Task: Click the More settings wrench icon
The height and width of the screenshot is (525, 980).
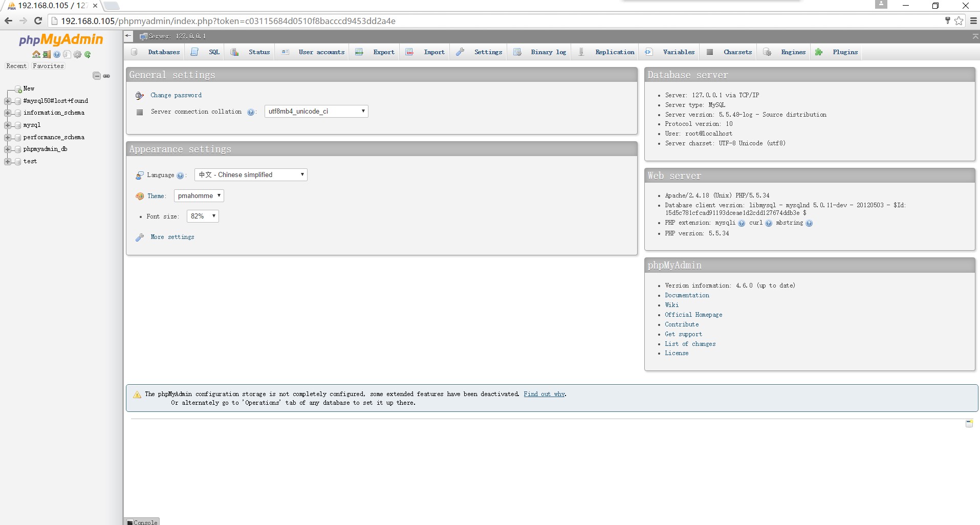Action: pos(140,237)
